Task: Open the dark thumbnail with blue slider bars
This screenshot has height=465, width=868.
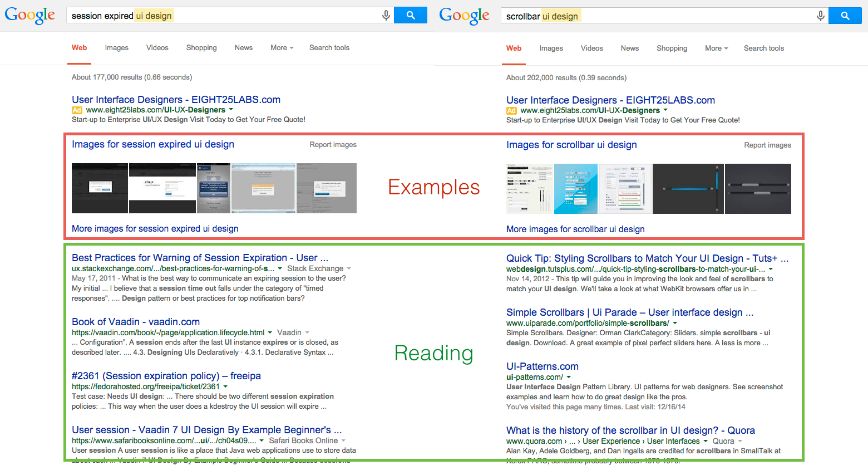Action: pos(688,189)
